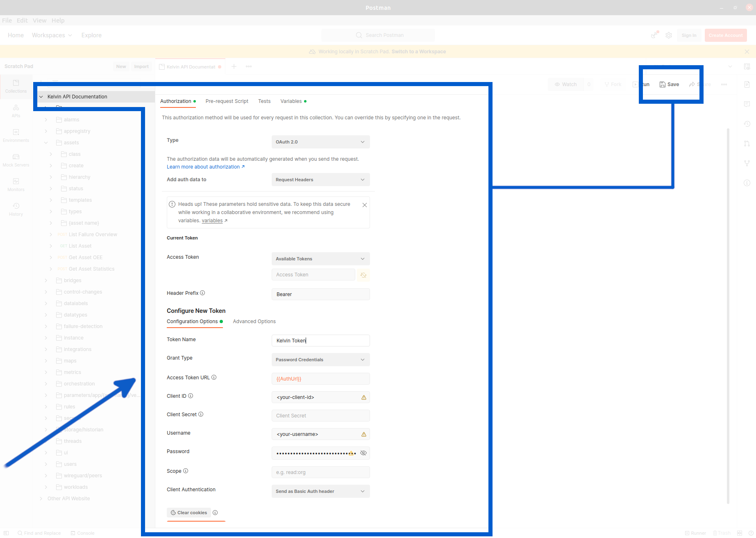Screen dimensions: 756x538
Task: Open the Environments panel
Action: click(16, 135)
